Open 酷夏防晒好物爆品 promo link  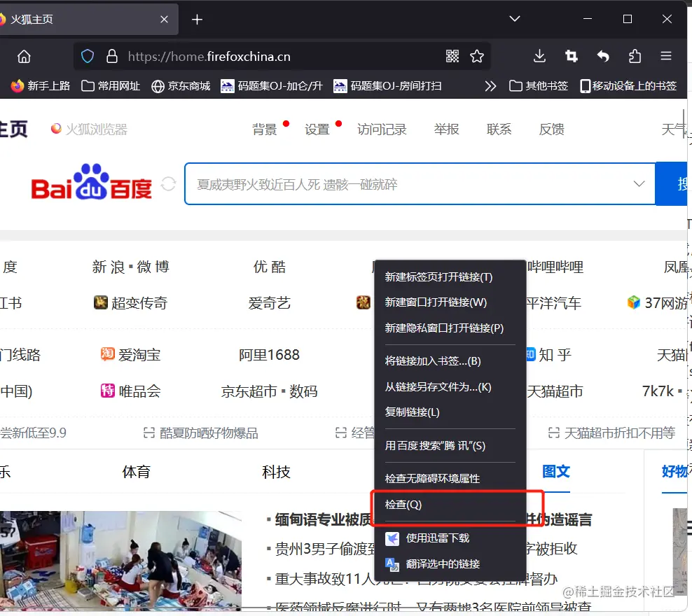pos(201,433)
